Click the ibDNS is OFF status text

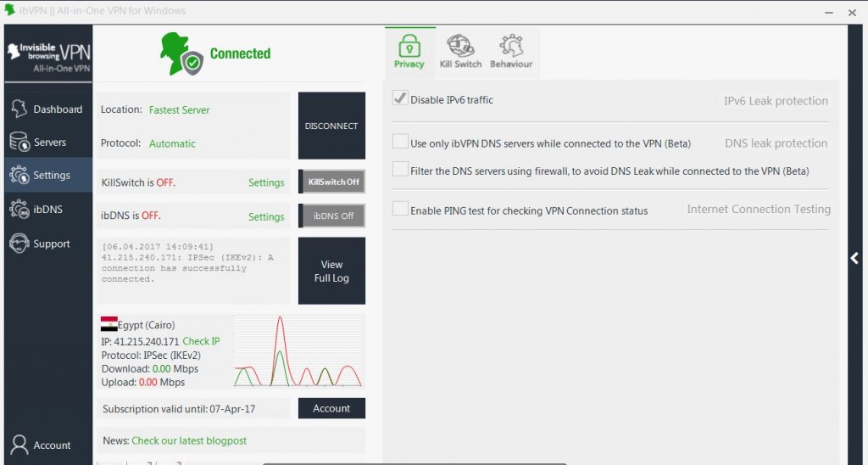tap(131, 216)
